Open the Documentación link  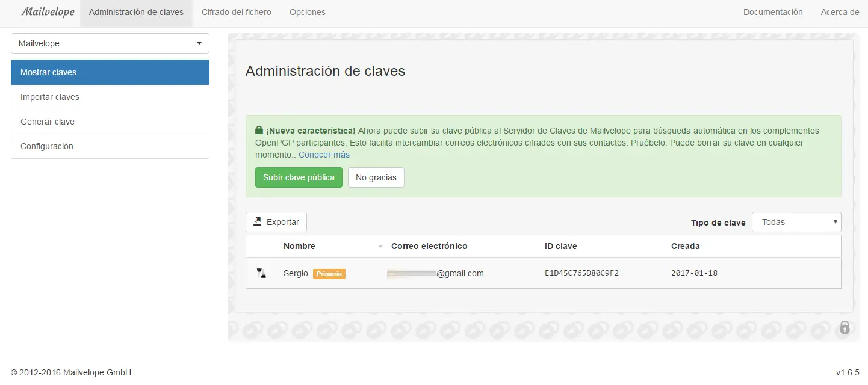pyautogui.click(x=773, y=12)
